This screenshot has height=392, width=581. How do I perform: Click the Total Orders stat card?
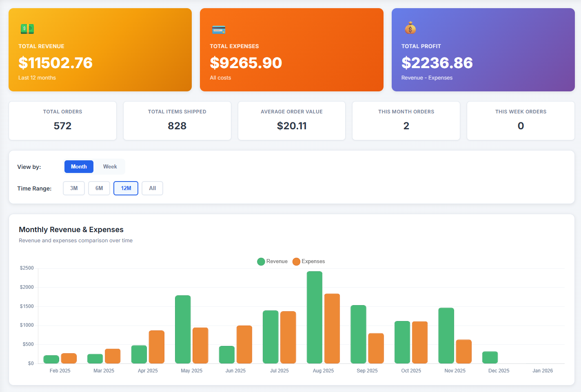tap(62, 121)
